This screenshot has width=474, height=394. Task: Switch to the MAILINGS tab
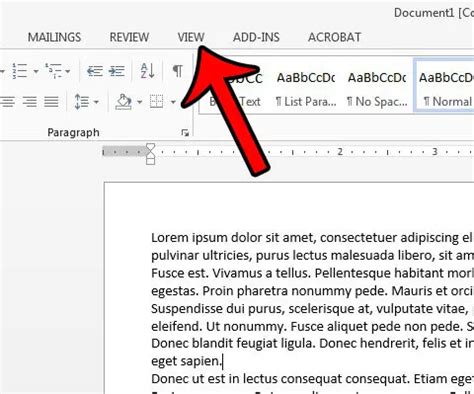[x=54, y=37]
